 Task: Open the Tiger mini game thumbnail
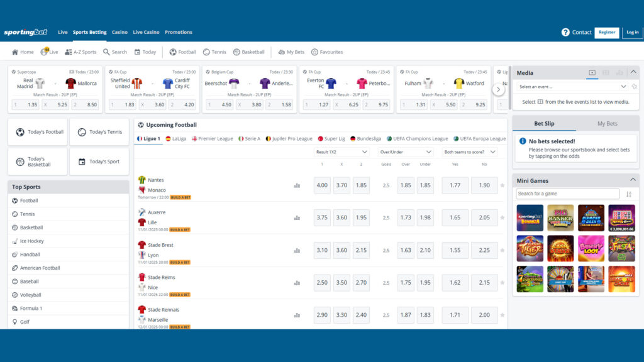(x=530, y=248)
